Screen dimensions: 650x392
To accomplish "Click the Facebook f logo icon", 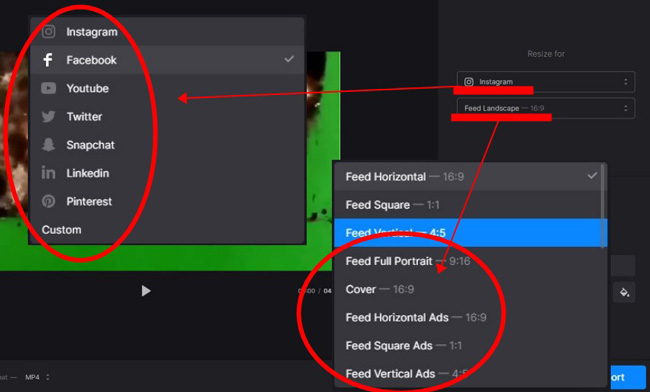I will pyautogui.click(x=48, y=60).
